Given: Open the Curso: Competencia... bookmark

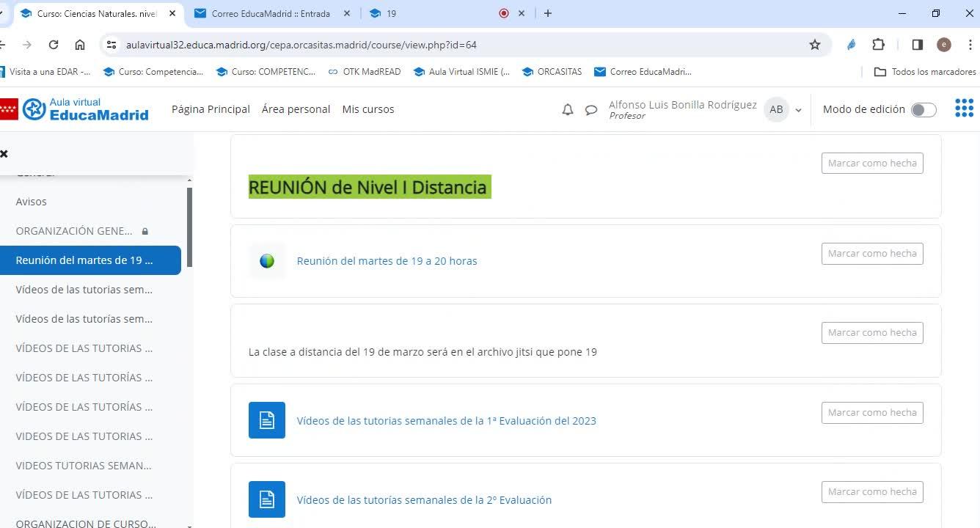Looking at the screenshot, I should (153, 72).
